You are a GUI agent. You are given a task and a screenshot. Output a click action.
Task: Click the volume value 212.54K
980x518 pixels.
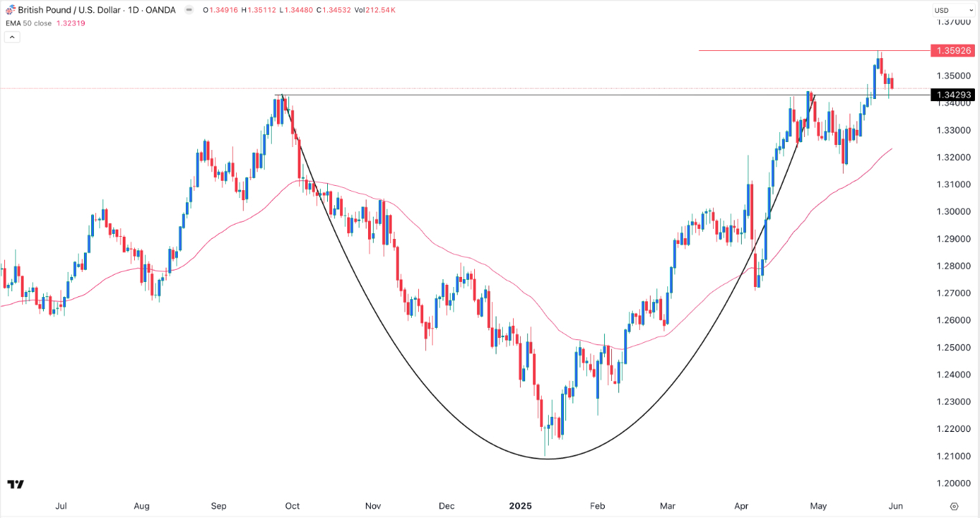(382, 10)
